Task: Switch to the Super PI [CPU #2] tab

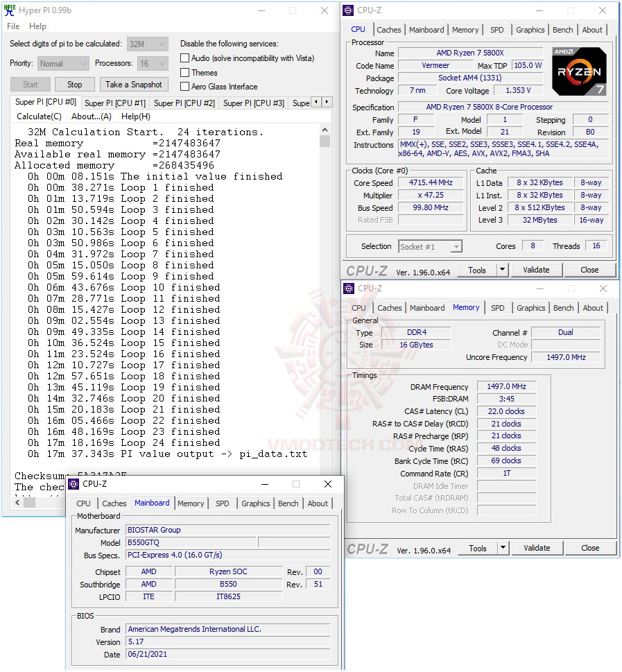Action: [184, 103]
